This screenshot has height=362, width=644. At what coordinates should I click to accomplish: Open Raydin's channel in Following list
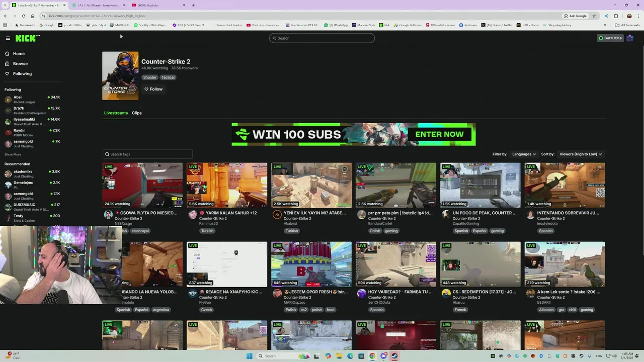32,132
